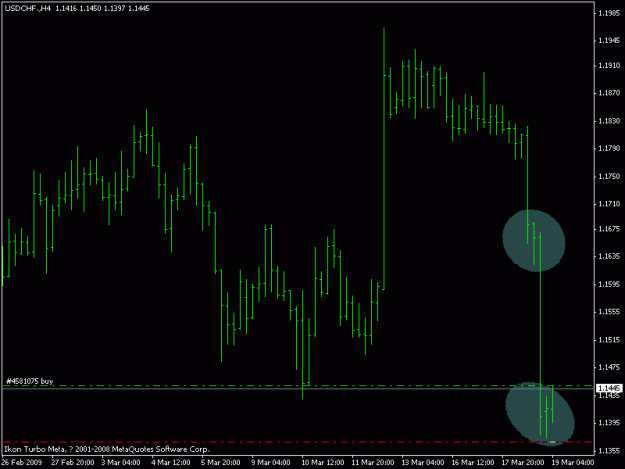
Task: Click the 1.1395 price scale label
Action: pos(609,422)
